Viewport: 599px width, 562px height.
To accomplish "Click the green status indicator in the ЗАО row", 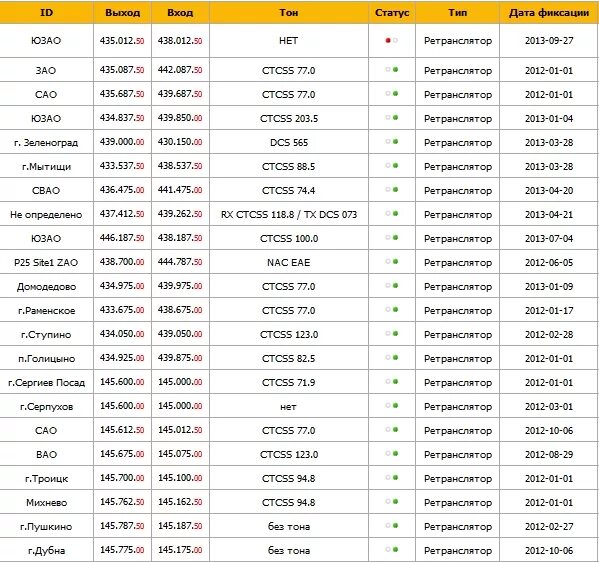I will click(x=395, y=70).
